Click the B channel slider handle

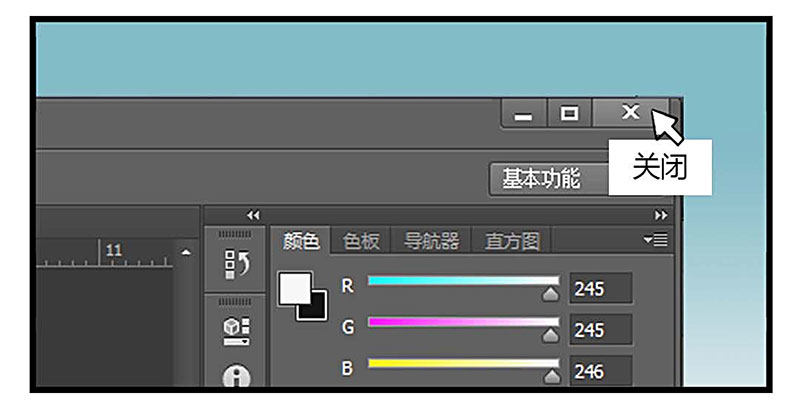coord(550,377)
